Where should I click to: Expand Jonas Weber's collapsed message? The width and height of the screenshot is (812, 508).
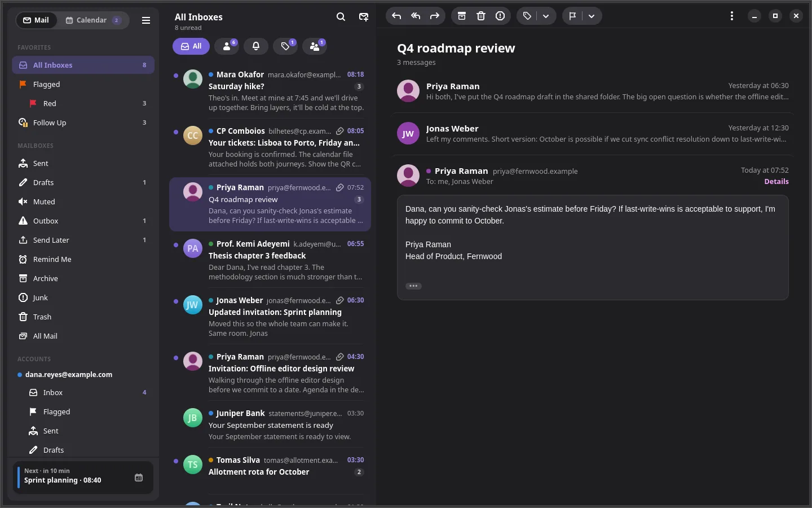[593, 134]
